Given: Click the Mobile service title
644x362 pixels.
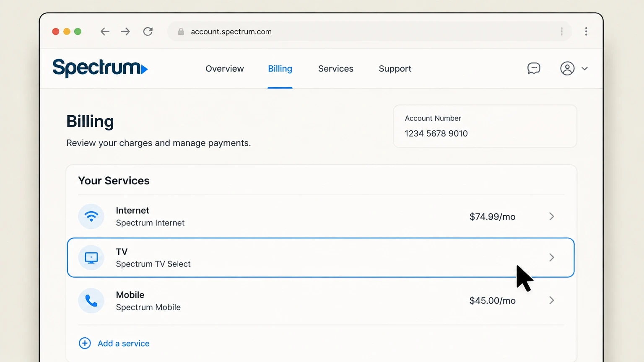Looking at the screenshot, I should pyautogui.click(x=130, y=295).
